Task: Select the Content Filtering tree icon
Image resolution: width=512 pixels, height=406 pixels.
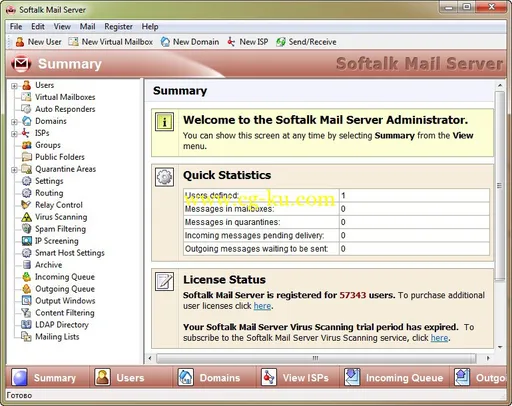Action: point(26,313)
